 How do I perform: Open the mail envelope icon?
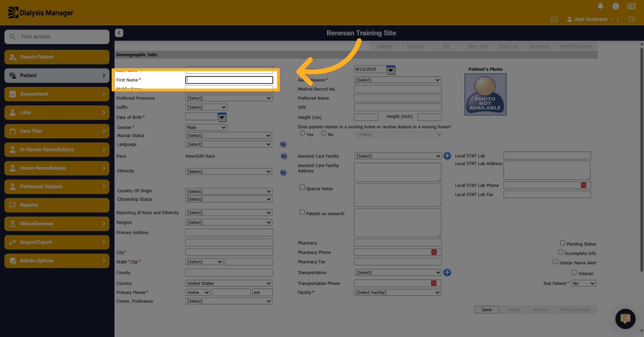tap(554, 19)
